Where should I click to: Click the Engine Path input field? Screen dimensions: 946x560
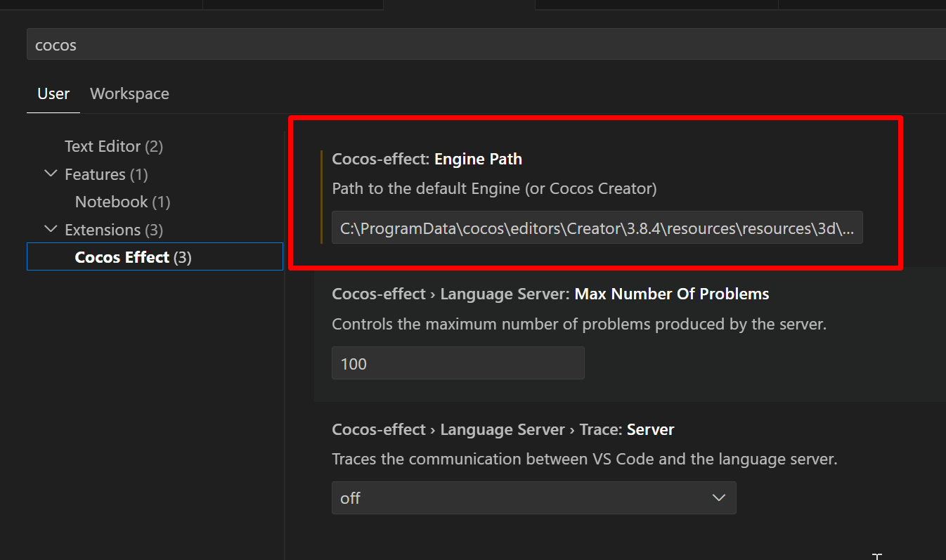[597, 228]
